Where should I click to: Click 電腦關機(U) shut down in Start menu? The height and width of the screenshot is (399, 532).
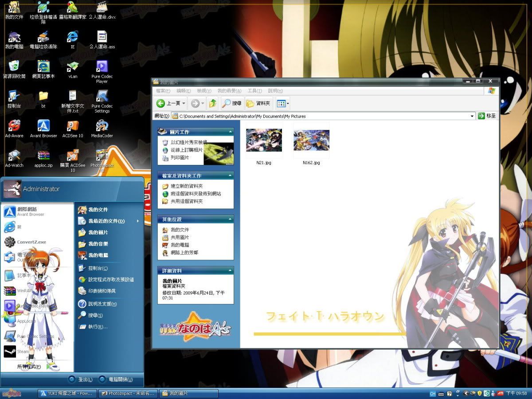(x=115, y=379)
